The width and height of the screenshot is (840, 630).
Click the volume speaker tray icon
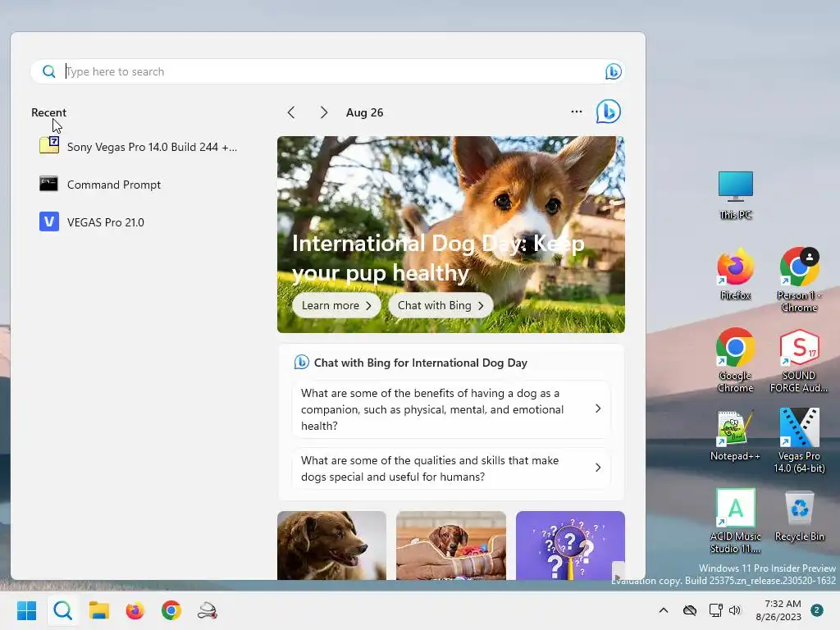pos(735,610)
